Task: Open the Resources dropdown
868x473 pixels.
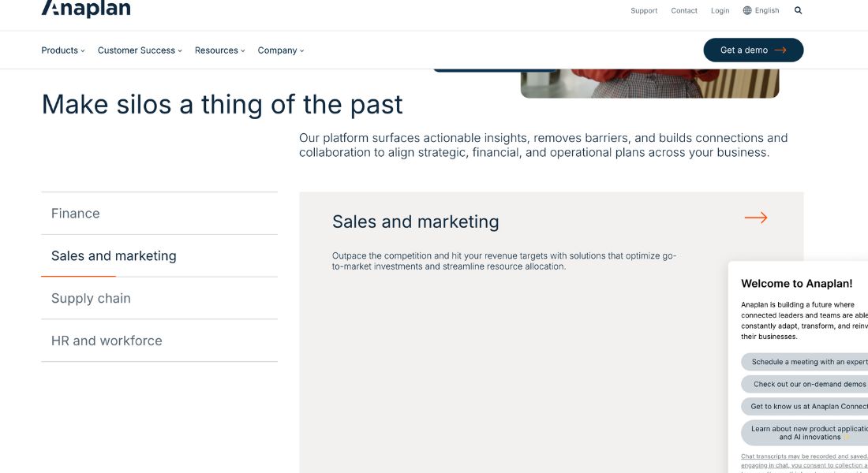Action: click(x=219, y=50)
